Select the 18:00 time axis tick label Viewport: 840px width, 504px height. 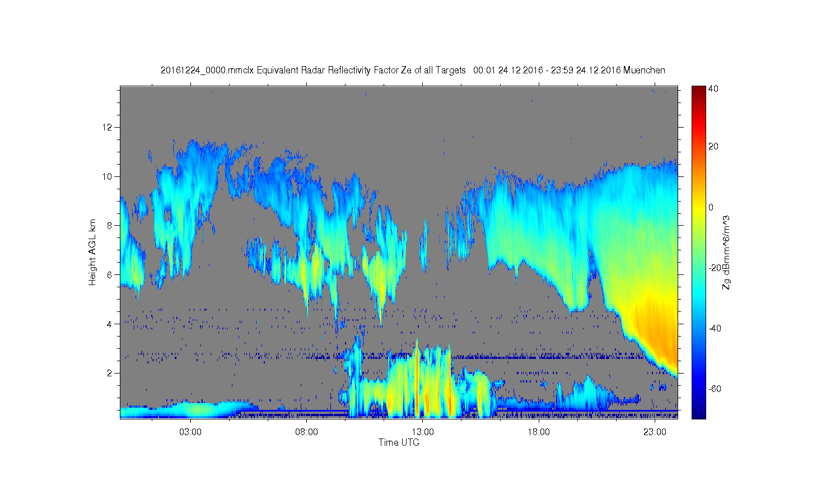(539, 432)
